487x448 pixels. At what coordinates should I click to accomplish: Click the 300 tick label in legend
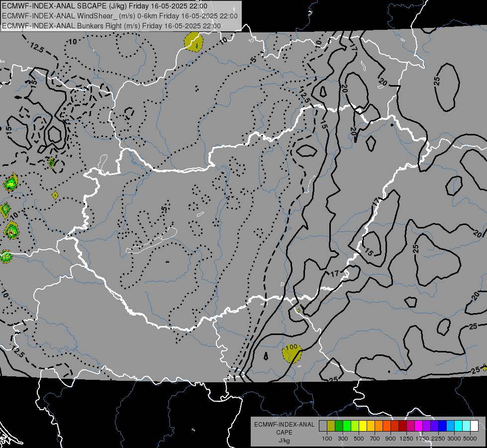click(343, 439)
